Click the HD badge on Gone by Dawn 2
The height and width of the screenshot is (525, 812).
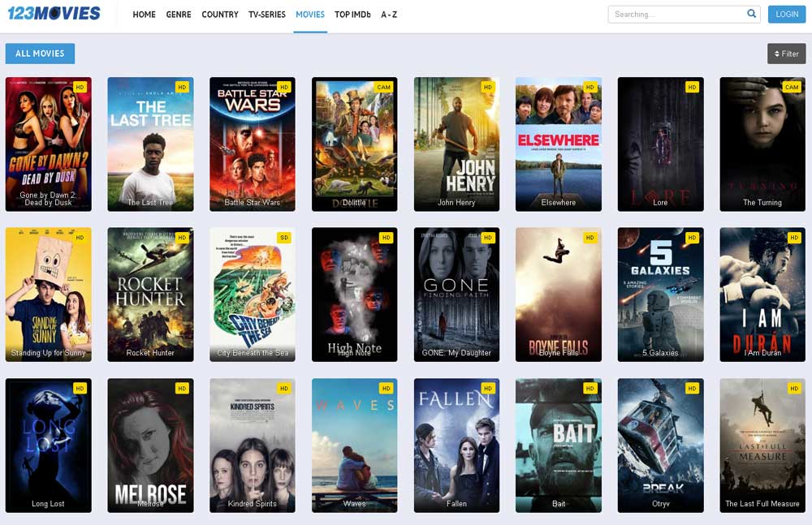click(x=80, y=87)
